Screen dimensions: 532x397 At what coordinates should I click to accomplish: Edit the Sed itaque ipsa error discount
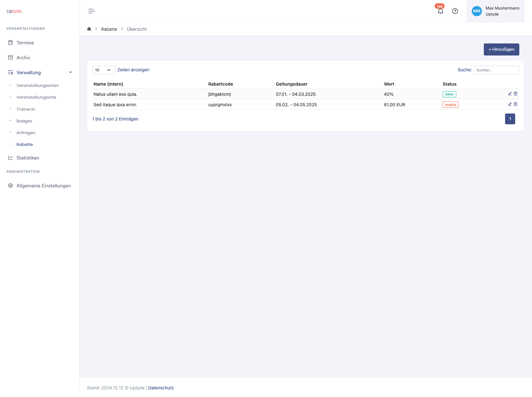(x=510, y=104)
